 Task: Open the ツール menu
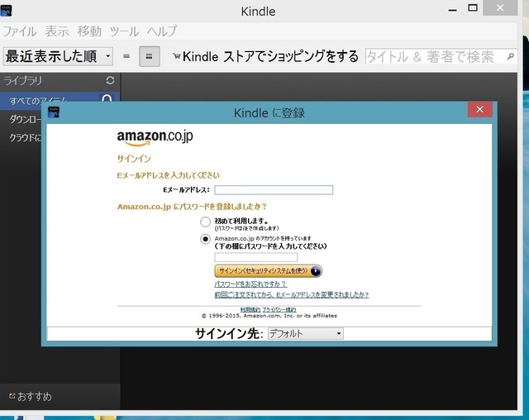pos(124,31)
